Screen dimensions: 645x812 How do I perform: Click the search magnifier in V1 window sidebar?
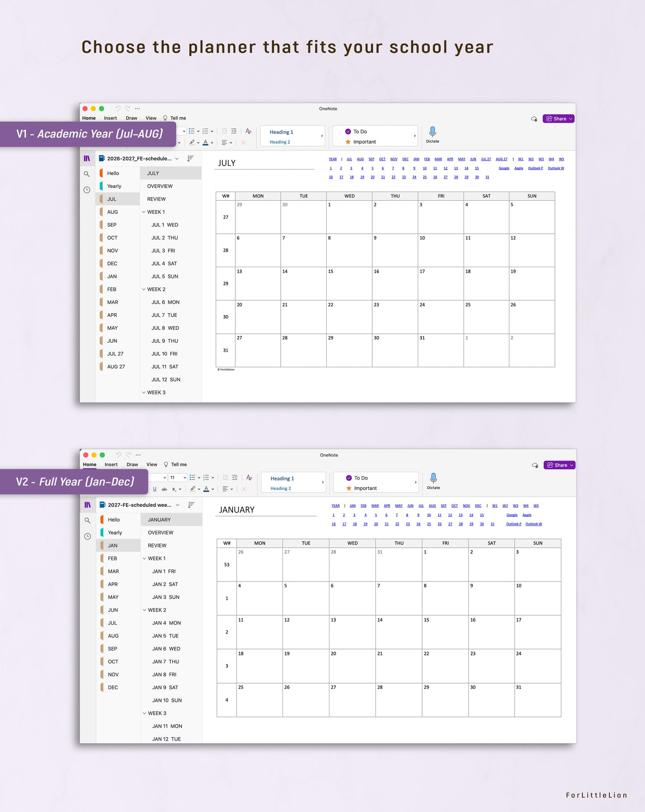tap(87, 174)
